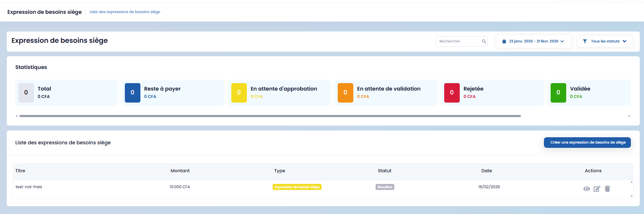This screenshot has height=214, width=644.
Task: Expand the Tous les statuts filter
Action: [x=605, y=41]
